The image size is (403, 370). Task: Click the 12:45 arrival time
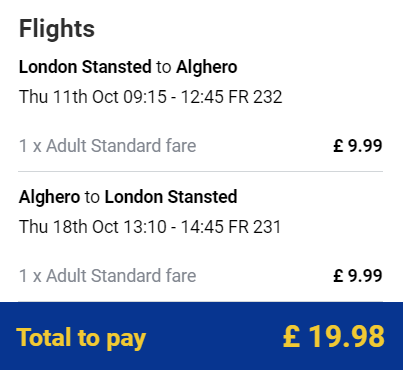click(x=202, y=97)
